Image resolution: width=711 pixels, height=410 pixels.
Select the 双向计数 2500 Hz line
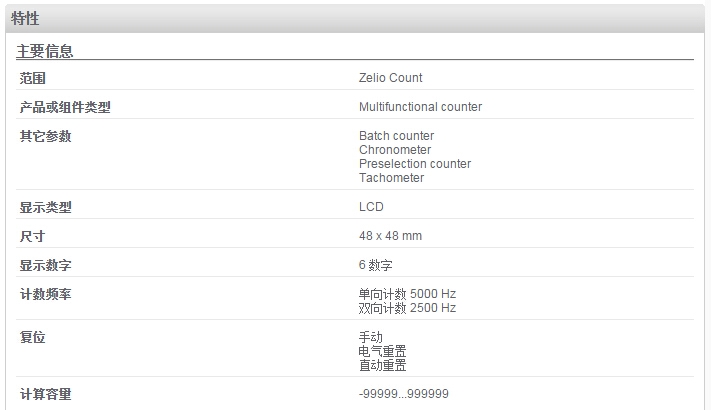click(407, 308)
